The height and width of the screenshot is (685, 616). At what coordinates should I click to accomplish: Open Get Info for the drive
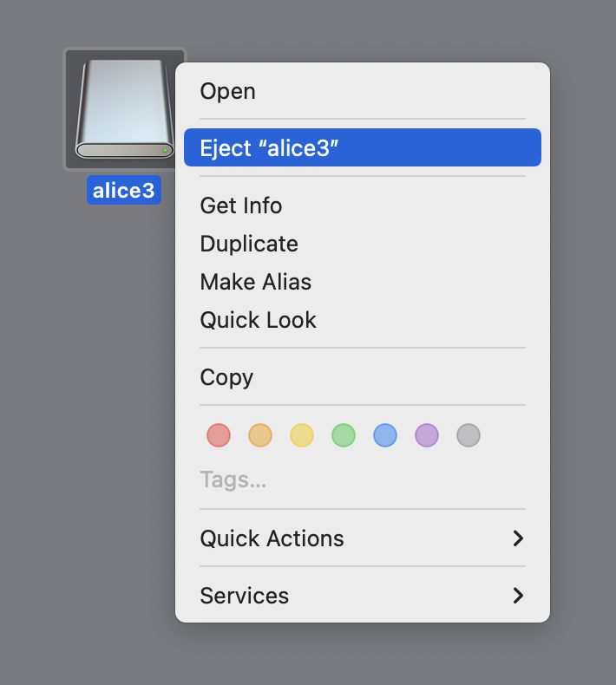pyautogui.click(x=240, y=205)
